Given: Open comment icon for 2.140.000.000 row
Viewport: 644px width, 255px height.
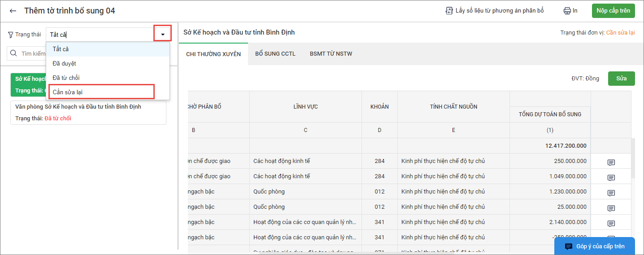Looking at the screenshot, I should coord(611,223).
